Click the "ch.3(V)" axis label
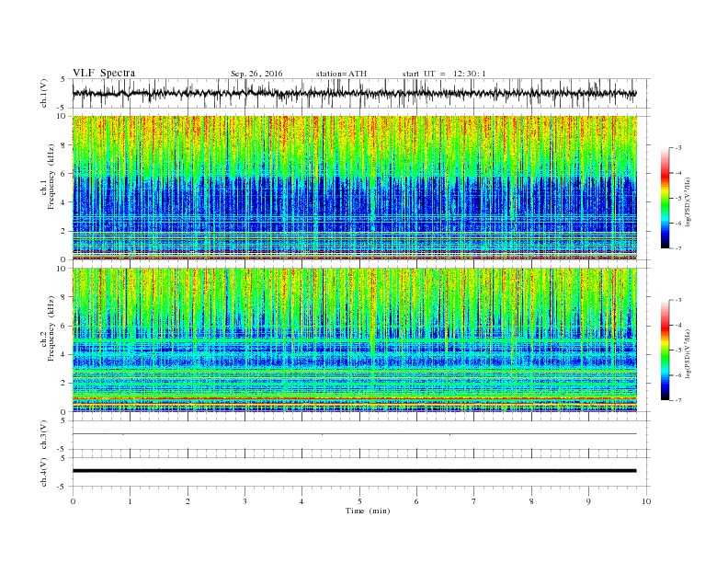728x563 pixels. point(44,435)
